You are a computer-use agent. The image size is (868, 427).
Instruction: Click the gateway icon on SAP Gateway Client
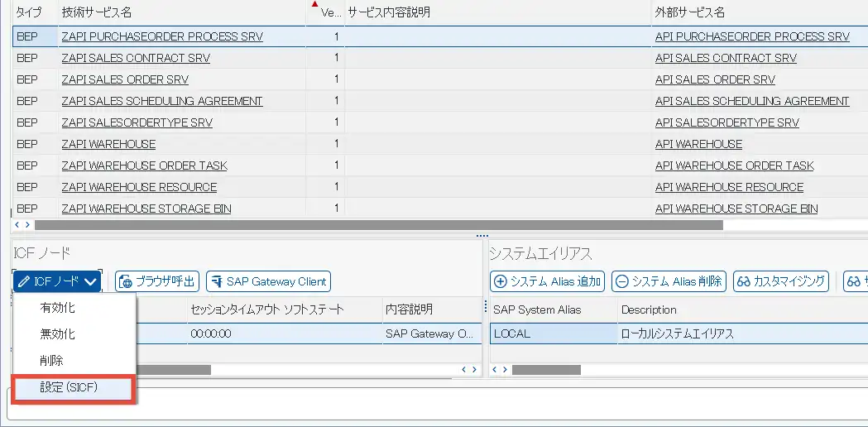click(217, 281)
